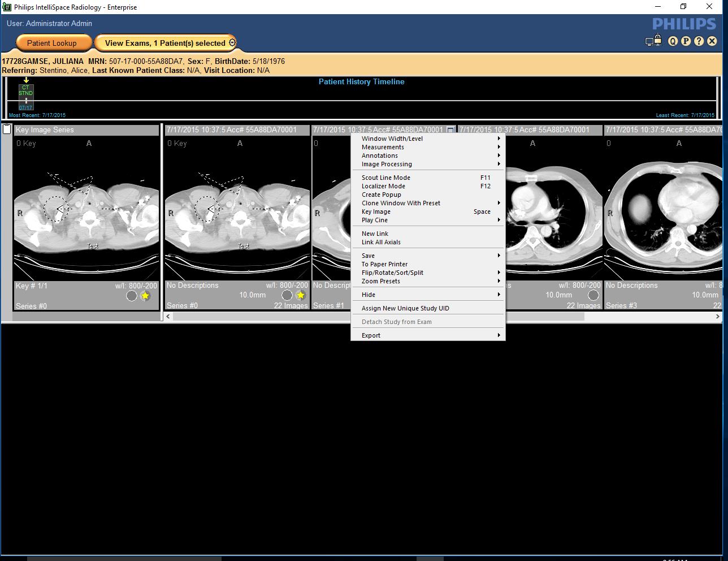Click 'Most Recent: 7/17/2015' label
Image resolution: width=728 pixels, height=561 pixels.
[x=37, y=115]
